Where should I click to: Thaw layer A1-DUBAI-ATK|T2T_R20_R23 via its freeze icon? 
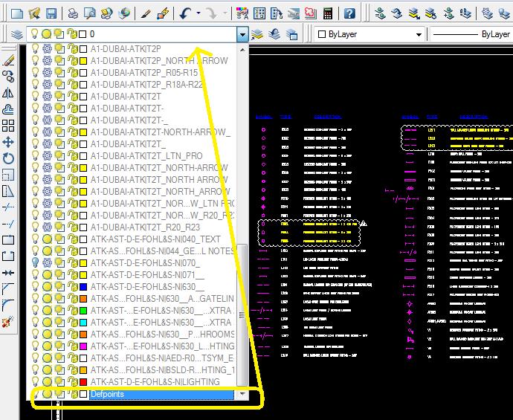[x=47, y=227]
